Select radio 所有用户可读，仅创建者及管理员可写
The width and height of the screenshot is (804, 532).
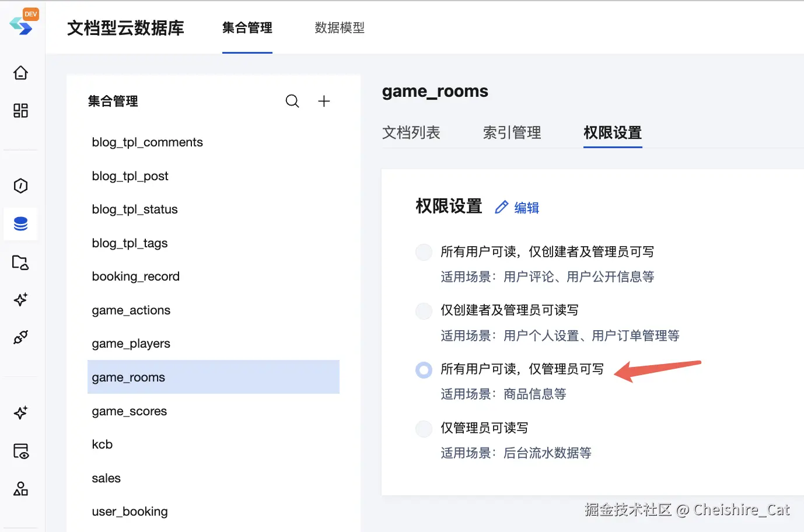(424, 252)
